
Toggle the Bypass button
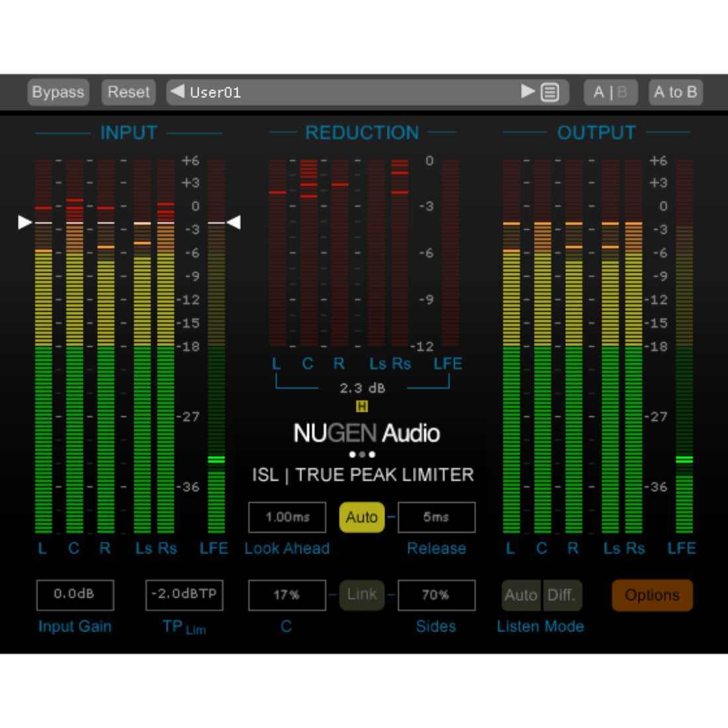click(58, 92)
